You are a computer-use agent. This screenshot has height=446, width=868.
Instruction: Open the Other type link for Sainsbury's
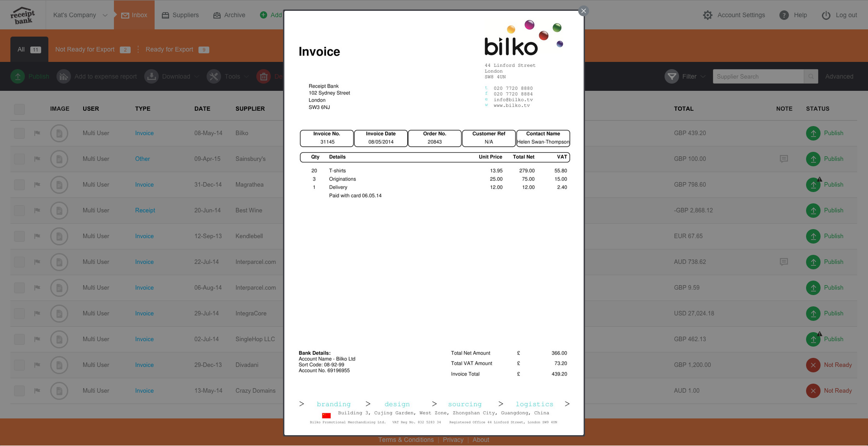[142, 159]
